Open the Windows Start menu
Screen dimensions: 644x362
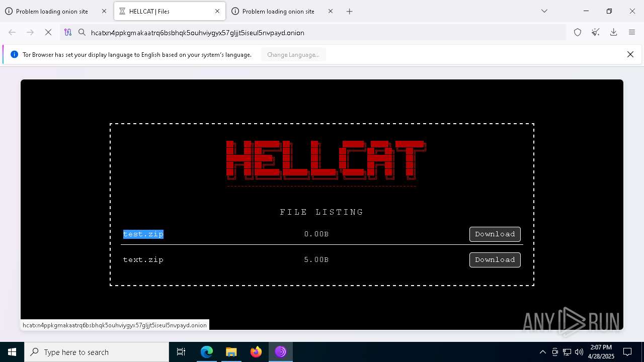coord(12,352)
